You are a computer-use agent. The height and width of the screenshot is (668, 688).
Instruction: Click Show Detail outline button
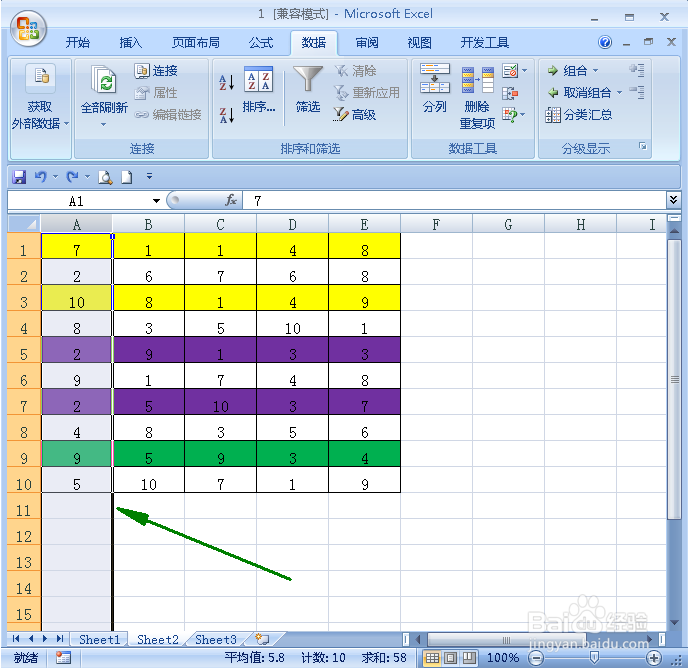(x=637, y=69)
